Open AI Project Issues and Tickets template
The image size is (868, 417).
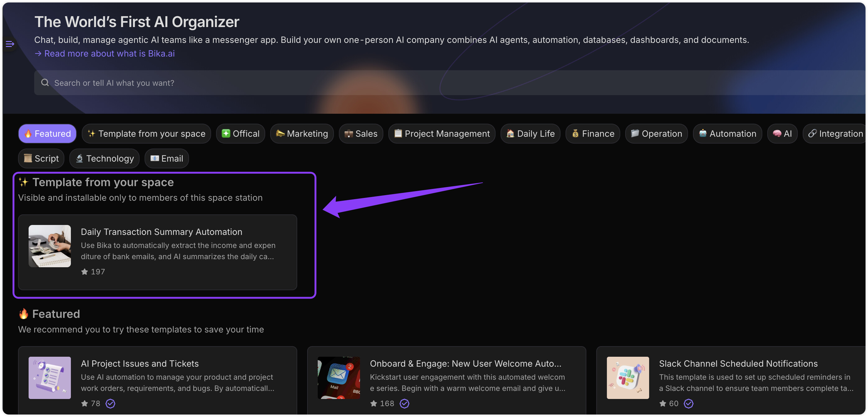click(140, 364)
